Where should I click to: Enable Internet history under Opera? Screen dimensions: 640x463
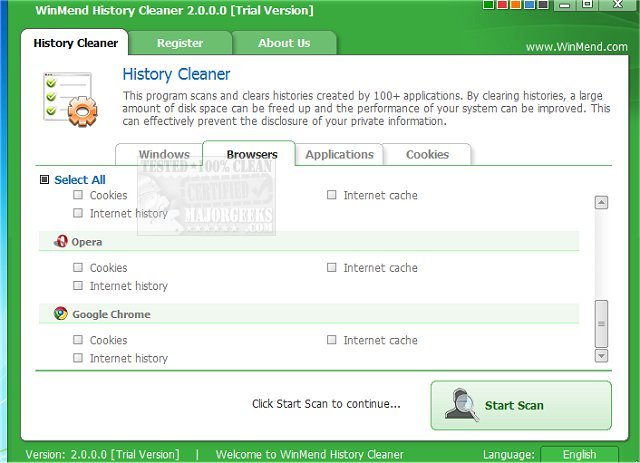[78, 285]
